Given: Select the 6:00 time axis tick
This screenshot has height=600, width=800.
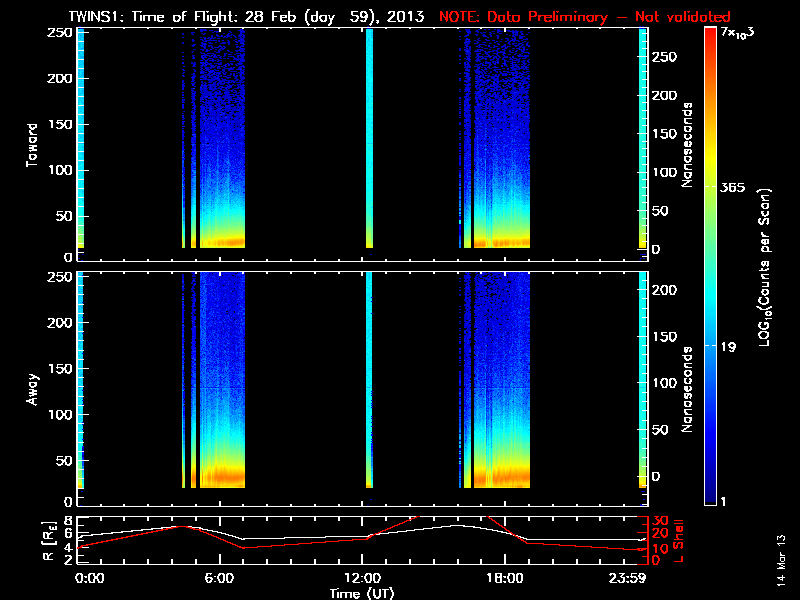Looking at the screenshot, I should [218, 578].
